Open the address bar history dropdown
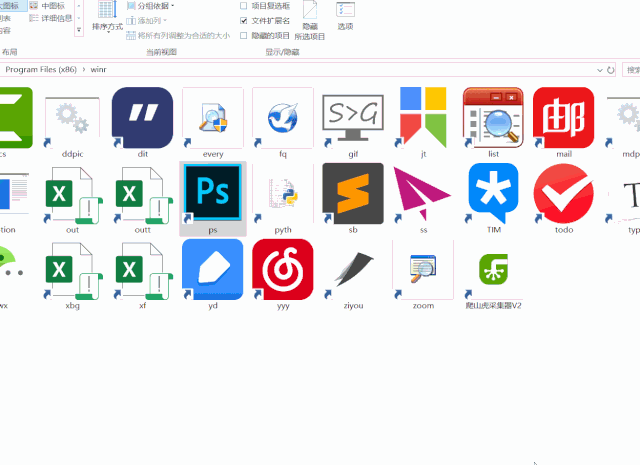640x465 pixels. click(600, 70)
